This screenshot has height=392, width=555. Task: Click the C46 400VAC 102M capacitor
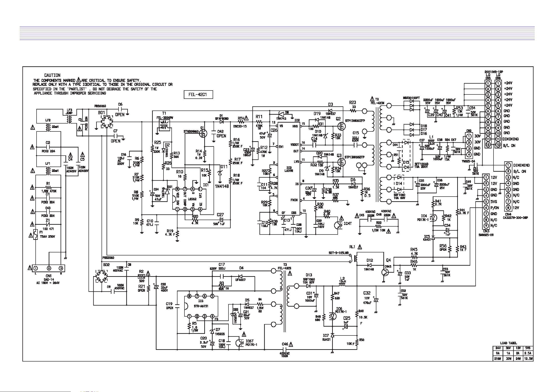[285, 350]
